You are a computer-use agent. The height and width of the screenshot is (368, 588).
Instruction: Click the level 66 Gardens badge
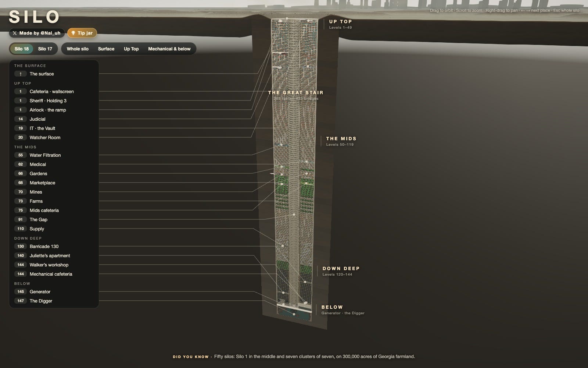(21, 174)
